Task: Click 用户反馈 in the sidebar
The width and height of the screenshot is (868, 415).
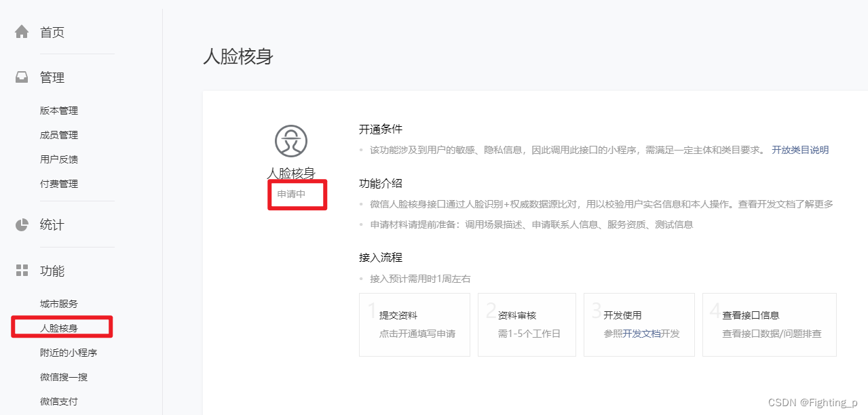Action: (x=58, y=159)
